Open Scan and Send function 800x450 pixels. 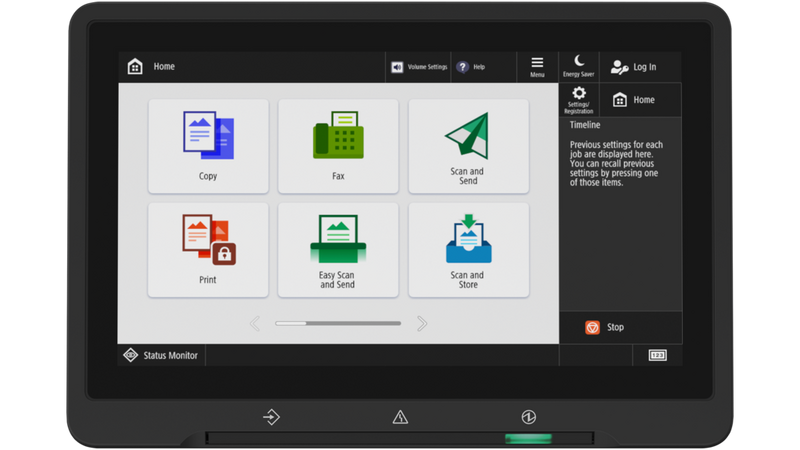tap(468, 145)
